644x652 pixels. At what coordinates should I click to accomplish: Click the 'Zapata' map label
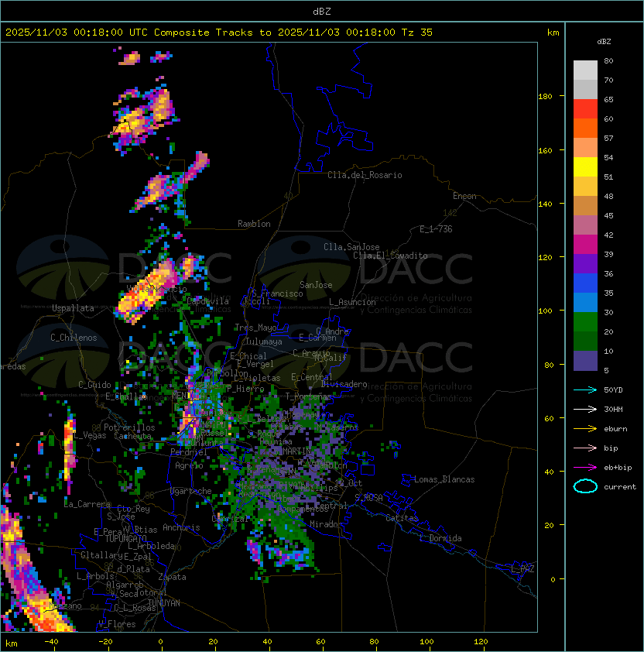click(172, 577)
